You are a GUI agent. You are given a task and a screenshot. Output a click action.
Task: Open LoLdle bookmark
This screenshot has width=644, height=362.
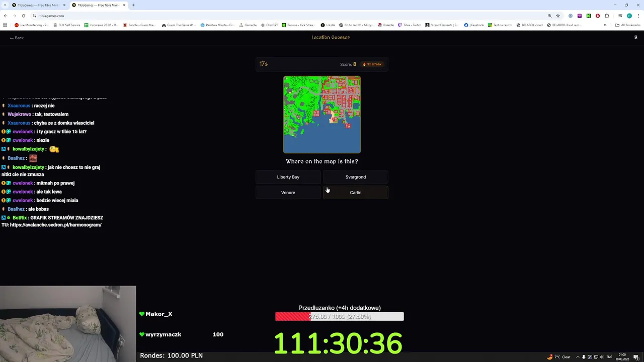coord(328,25)
